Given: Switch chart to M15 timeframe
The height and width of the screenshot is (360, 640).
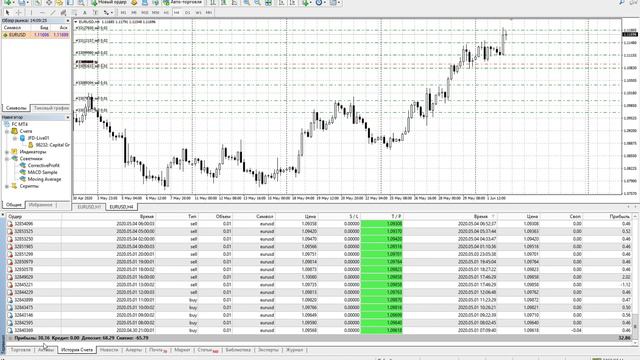Looking at the screenshot, I should click(x=144, y=13).
